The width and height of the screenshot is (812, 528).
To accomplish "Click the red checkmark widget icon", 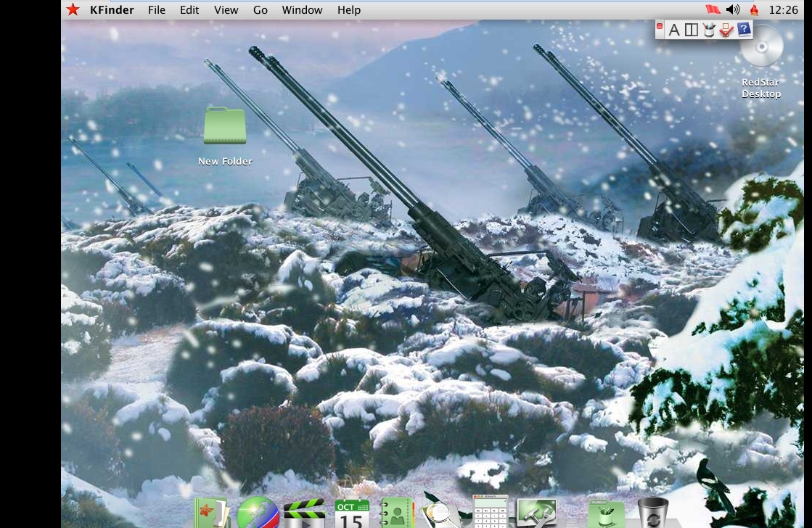I will [727, 30].
